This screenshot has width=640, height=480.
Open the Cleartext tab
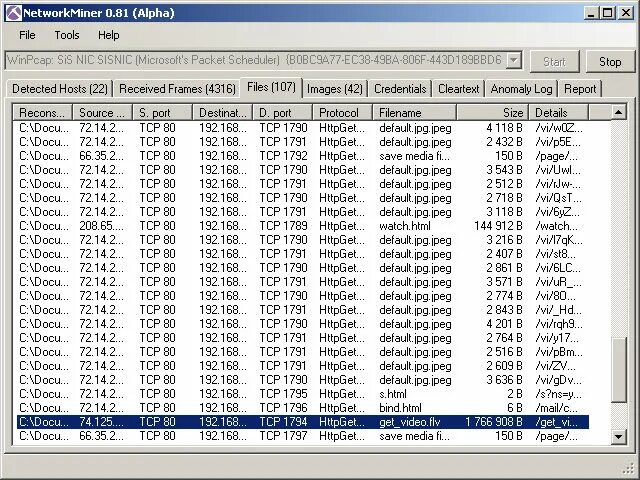point(458,89)
